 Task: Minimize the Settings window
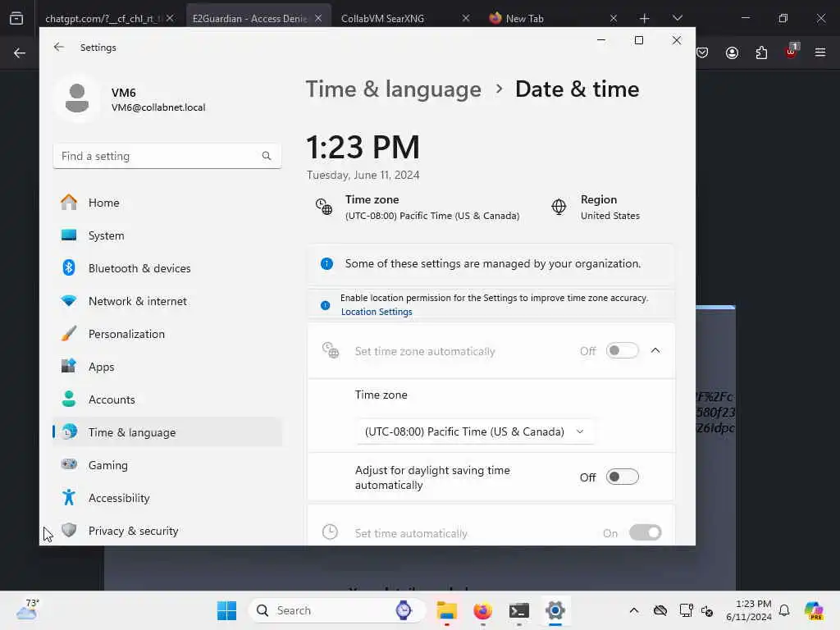tap(601, 40)
